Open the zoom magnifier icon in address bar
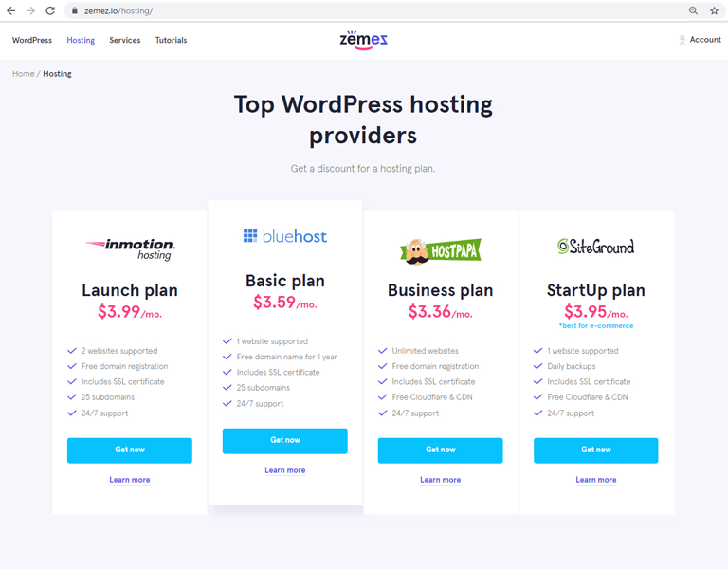Image resolution: width=728 pixels, height=569 pixels. coord(693,10)
